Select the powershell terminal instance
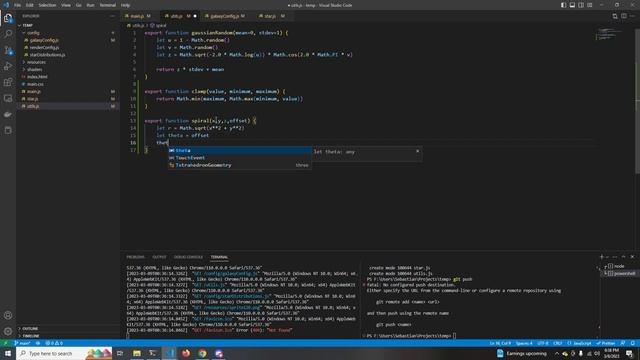Screen dimensions: 640x360 pyautogui.click(x=619, y=273)
